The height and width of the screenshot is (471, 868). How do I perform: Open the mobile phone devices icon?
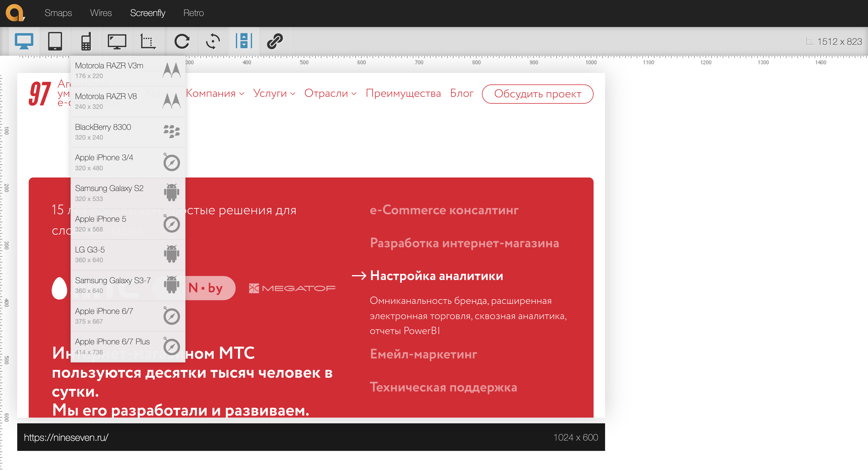pyautogui.click(x=86, y=41)
